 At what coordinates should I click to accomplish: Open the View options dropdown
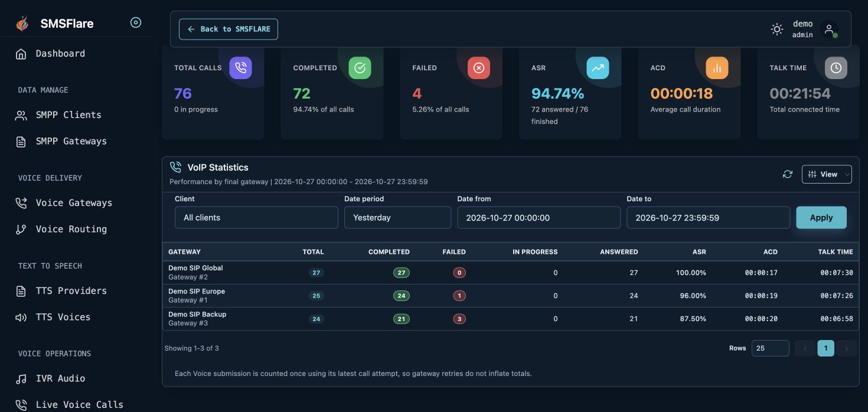click(827, 174)
